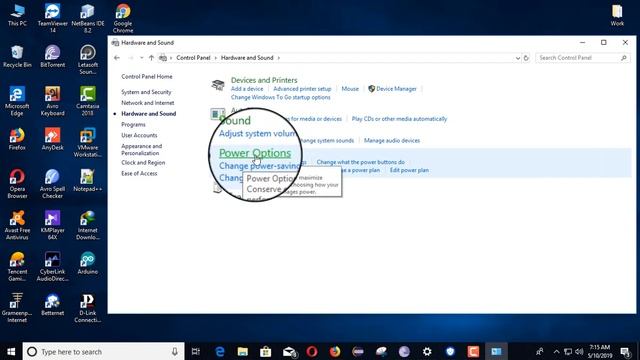The height and width of the screenshot is (360, 640).
Task: Open Appearance and Personalization category
Action: 141,149
